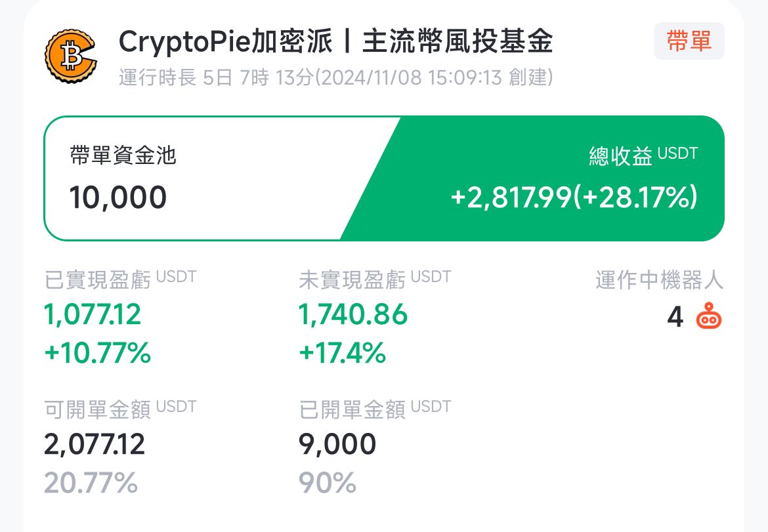Click the 1,740.86 unrealized profit value
This screenshot has width=768, height=532.
click(353, 315)
